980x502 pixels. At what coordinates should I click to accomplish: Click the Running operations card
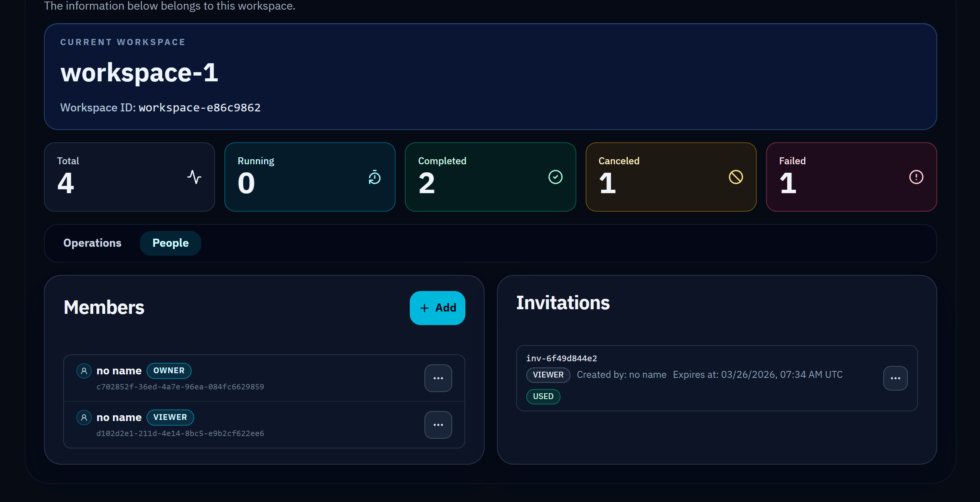pos(310,177)
